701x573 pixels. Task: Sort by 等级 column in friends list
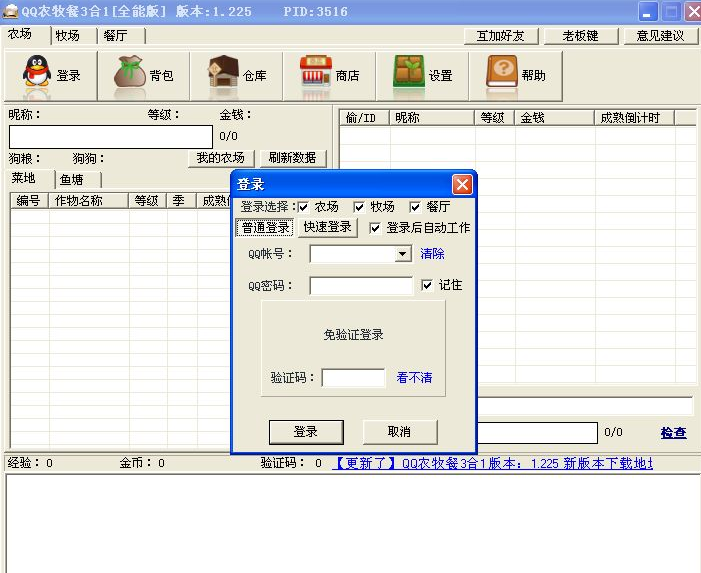pyautogui.click(x=494, y=118)
